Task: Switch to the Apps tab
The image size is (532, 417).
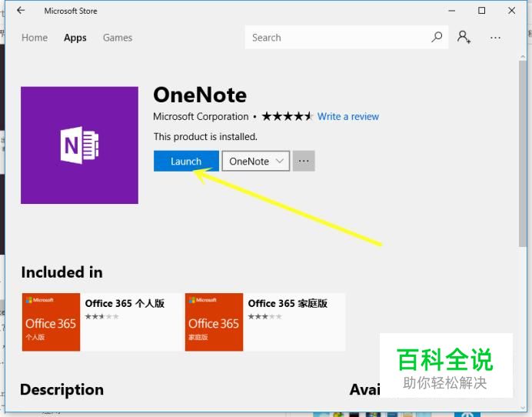Action: (75, 38)
